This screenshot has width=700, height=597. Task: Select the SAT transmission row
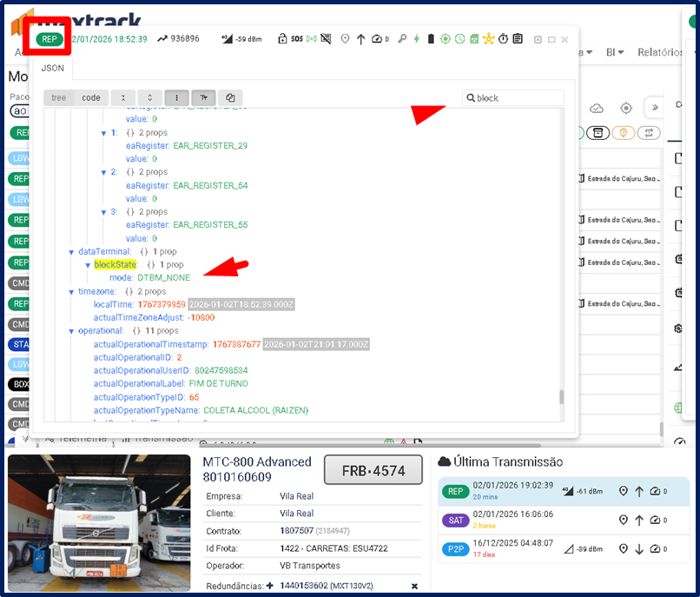(564, 520)
